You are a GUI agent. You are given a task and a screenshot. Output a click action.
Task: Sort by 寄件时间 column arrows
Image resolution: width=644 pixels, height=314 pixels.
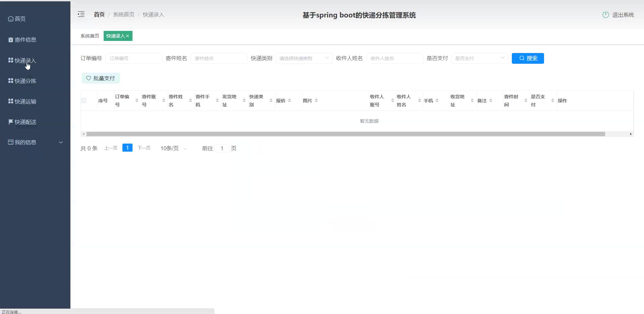tap(526, 101)
